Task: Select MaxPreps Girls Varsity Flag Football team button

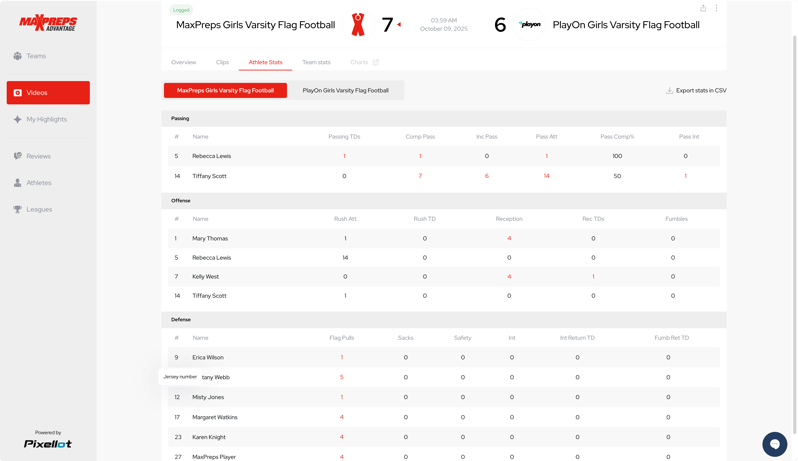Action: click(225, 91)
